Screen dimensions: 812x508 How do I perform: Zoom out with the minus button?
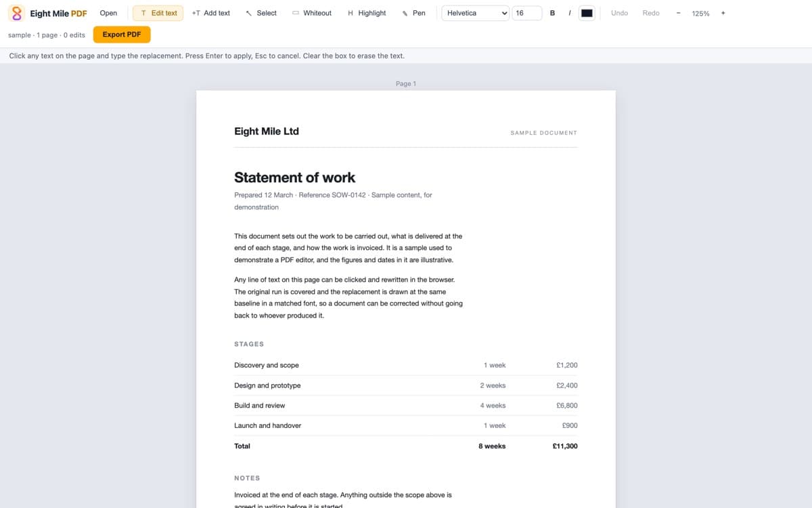tap(678, 13)
